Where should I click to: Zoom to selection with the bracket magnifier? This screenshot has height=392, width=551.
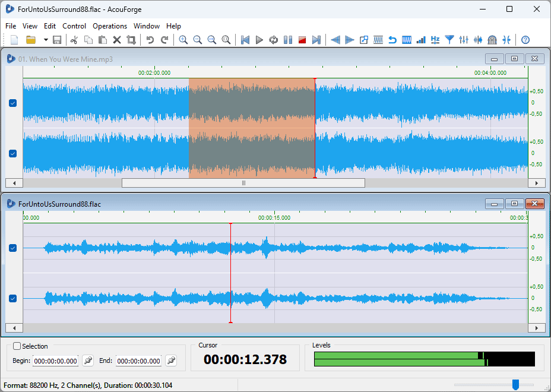(x=226, y=40)
